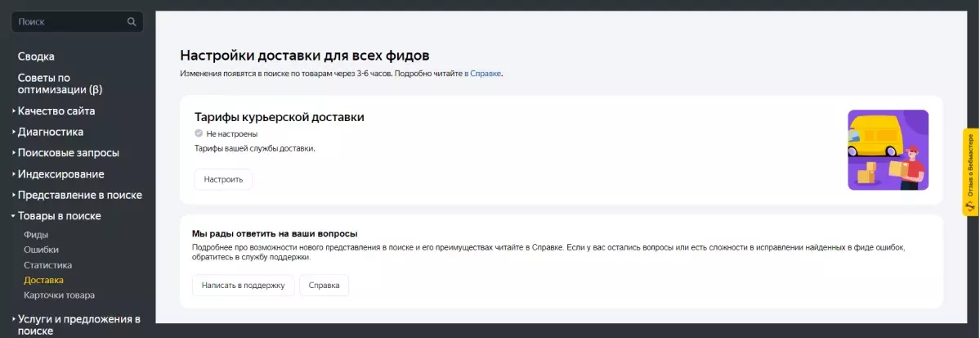Viewport: 980px width, 338px height.
Task: Open the Сводка menu item
Action: tap(36, 56)
